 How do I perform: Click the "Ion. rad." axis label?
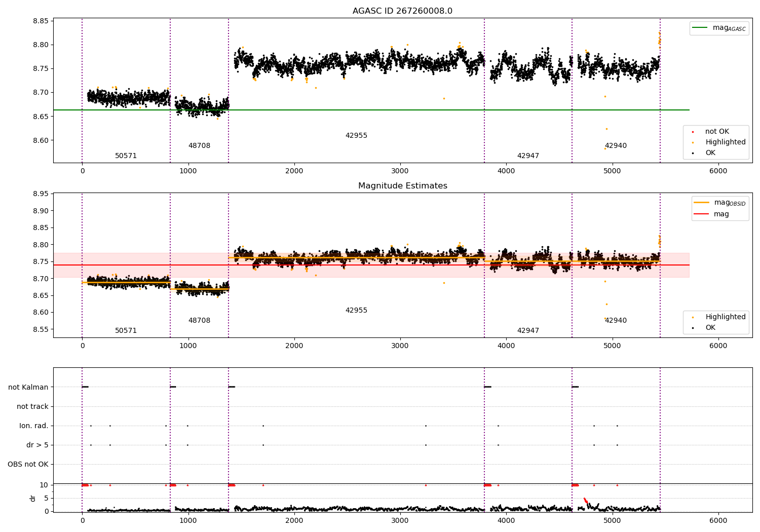click(34, 426)
